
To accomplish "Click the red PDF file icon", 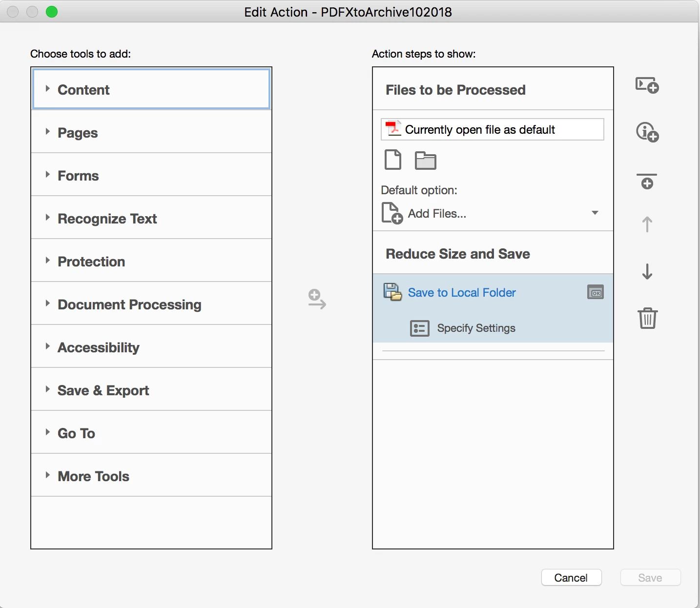I will [x=392, y=128].
